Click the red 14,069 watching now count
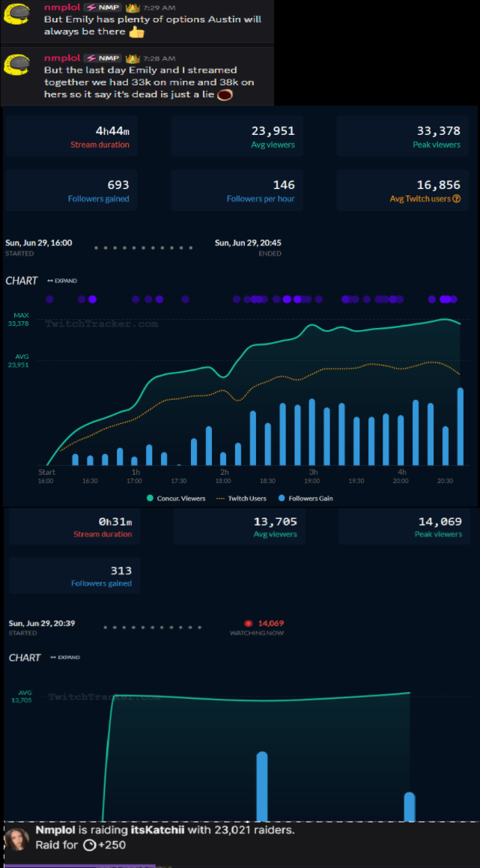The image size is (480, 868). [271, 623]
